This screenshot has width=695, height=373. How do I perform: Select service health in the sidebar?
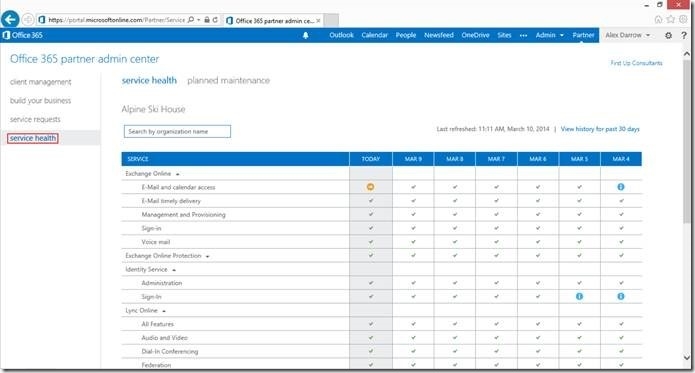click(x=33, y=138)
